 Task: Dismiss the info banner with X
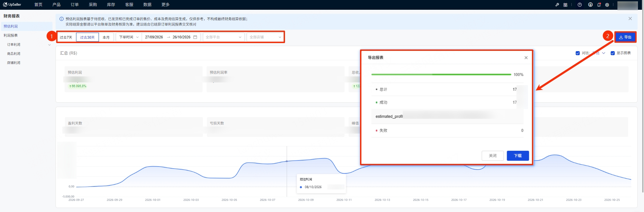coord(630,19)
